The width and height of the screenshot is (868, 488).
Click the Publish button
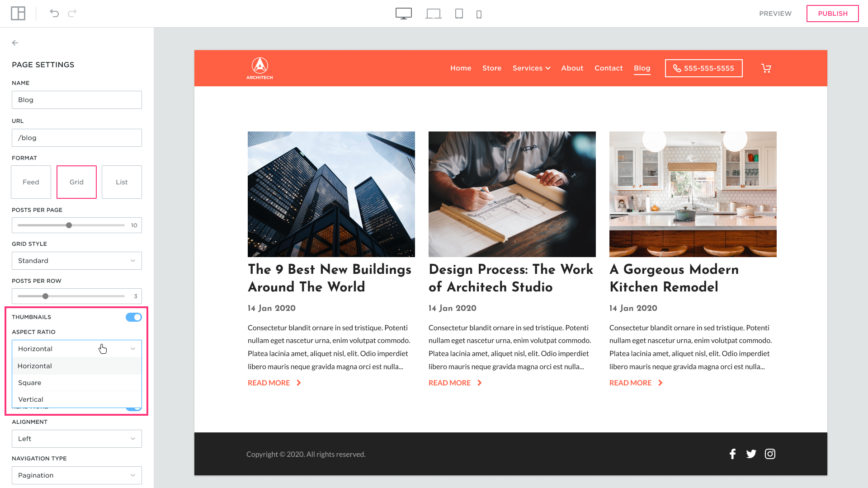(832, 14)
